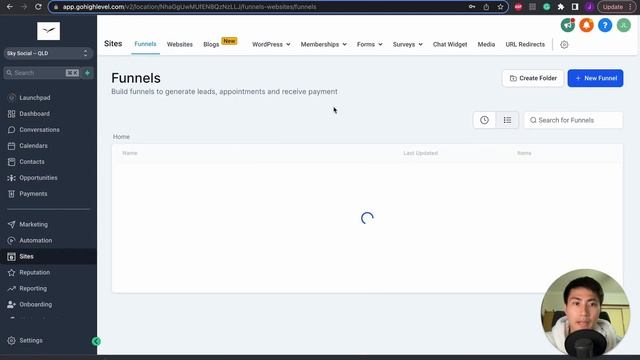Screen dimensions: 640x360
Task: Collapse the sidebar with the green arrow
Action: pyautogui.click(x=96, y=341)
